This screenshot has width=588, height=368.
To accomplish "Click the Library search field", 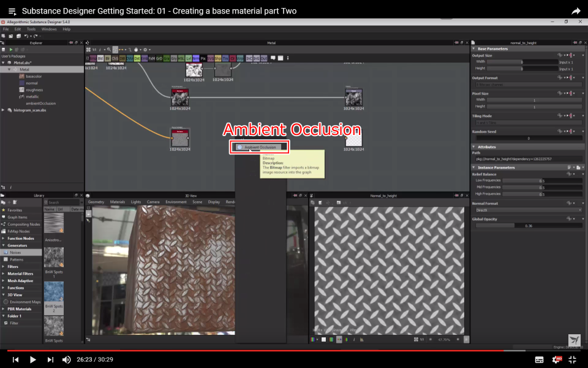I will [x=63, y=202].
